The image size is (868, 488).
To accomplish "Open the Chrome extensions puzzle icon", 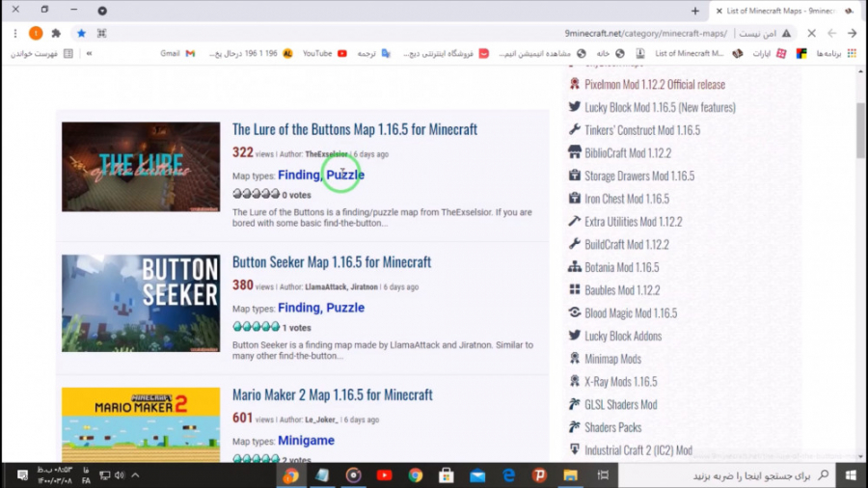I will (56, 33).
